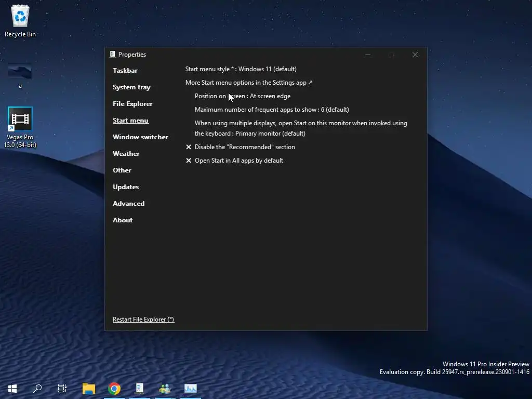Change Position on screen setting
The height and width of the screenshot is (399, 532).
point(243,96)
